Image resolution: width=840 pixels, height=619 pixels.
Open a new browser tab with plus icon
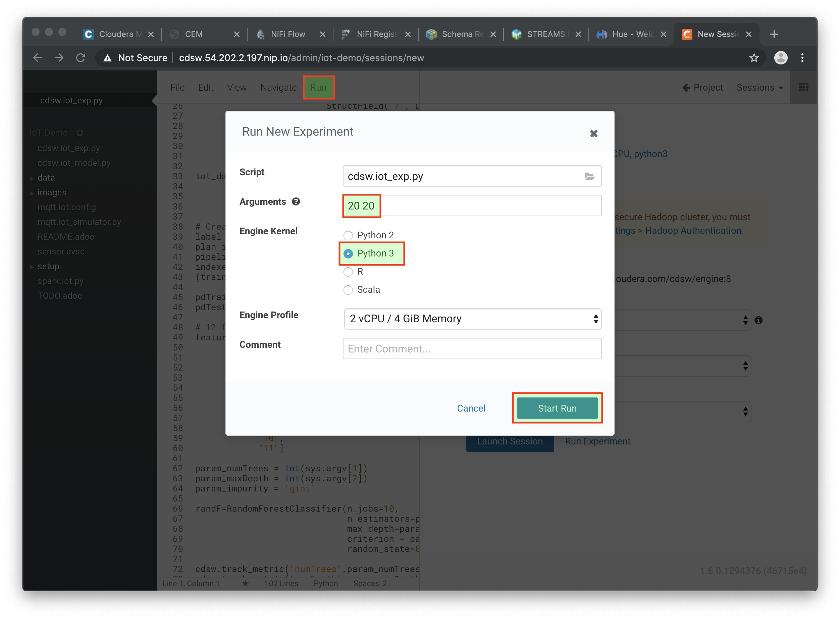coord(774,34)
